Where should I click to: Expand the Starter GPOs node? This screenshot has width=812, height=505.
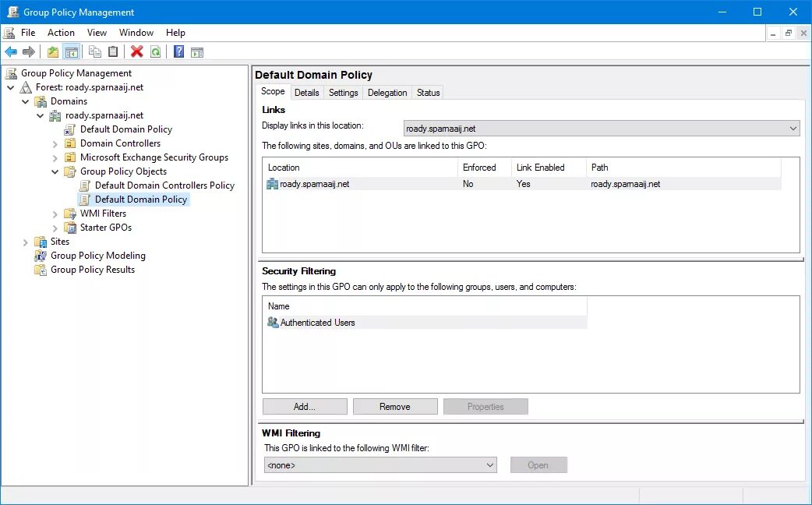click(55, 228)
